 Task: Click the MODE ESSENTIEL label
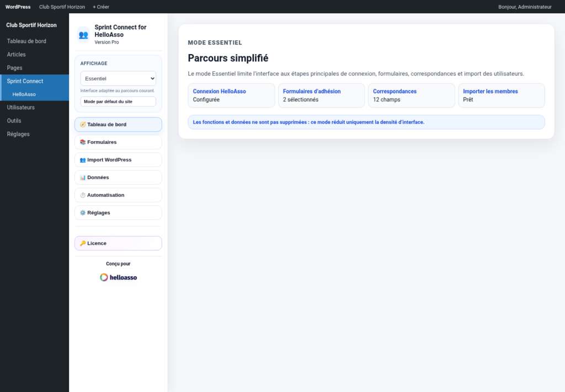tap(215, 42)
